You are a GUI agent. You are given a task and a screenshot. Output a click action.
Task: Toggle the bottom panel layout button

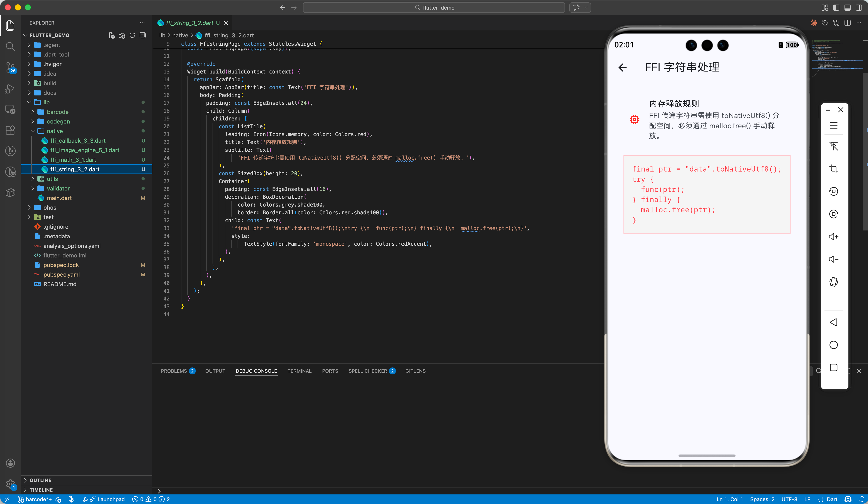tap(847, 8)
